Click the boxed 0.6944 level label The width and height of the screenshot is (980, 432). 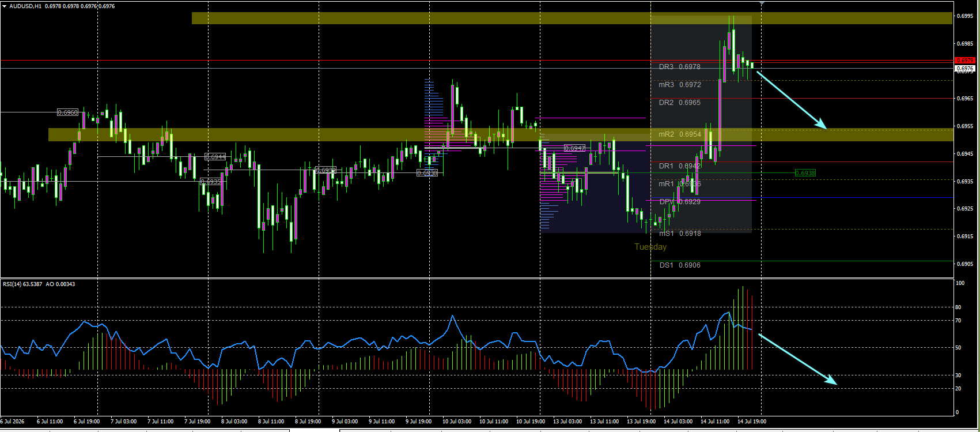tap(215, 157)
